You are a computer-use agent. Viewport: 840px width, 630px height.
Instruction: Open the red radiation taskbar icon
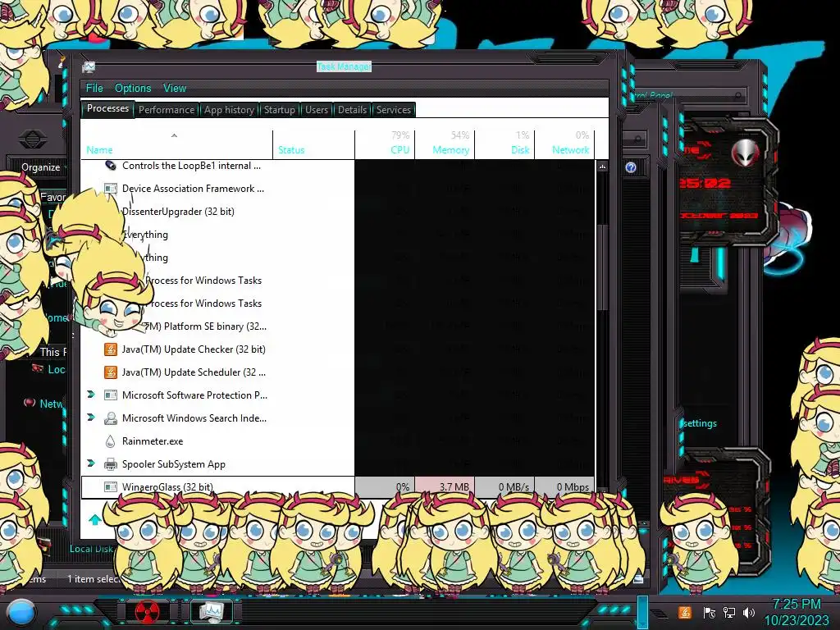pyautogui.click(x=147, y=612)
